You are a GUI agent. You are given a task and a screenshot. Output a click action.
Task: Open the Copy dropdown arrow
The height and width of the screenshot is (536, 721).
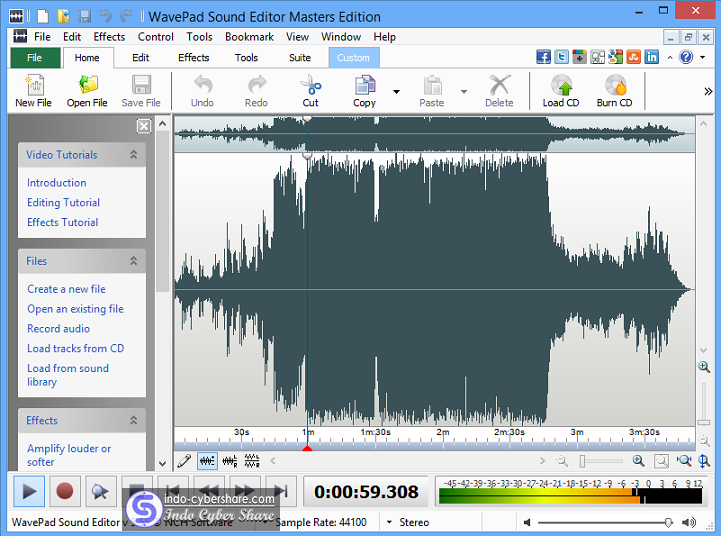click(396, 91)
